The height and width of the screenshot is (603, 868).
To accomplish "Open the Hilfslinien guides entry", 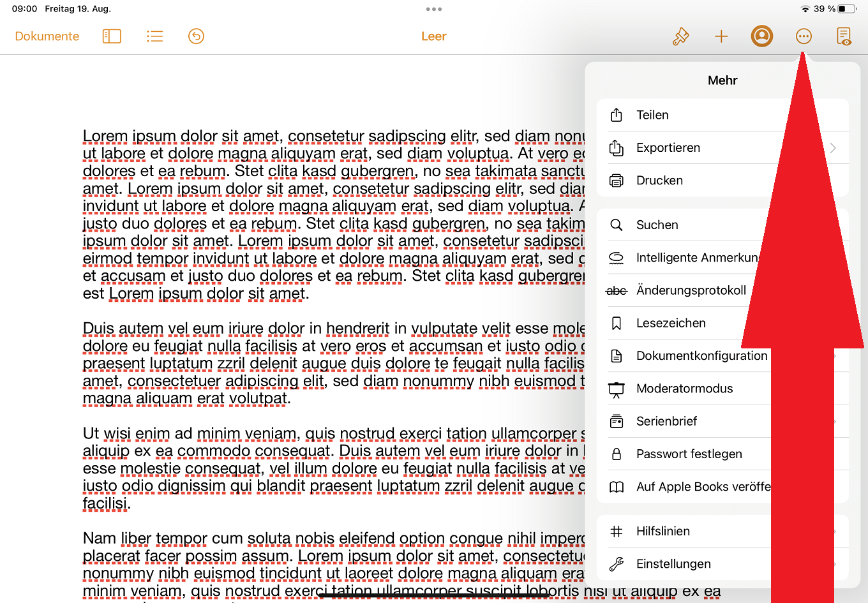I will [722, 531].
